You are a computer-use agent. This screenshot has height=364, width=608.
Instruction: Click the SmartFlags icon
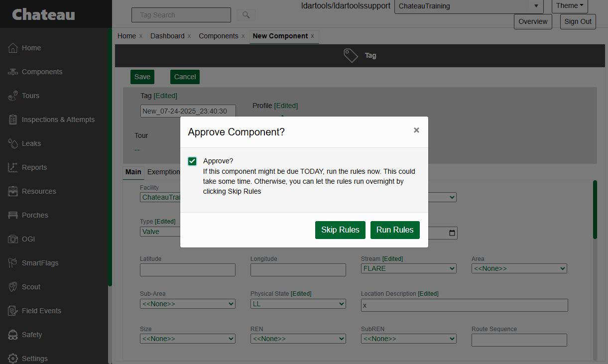click(x=13, y=263)
